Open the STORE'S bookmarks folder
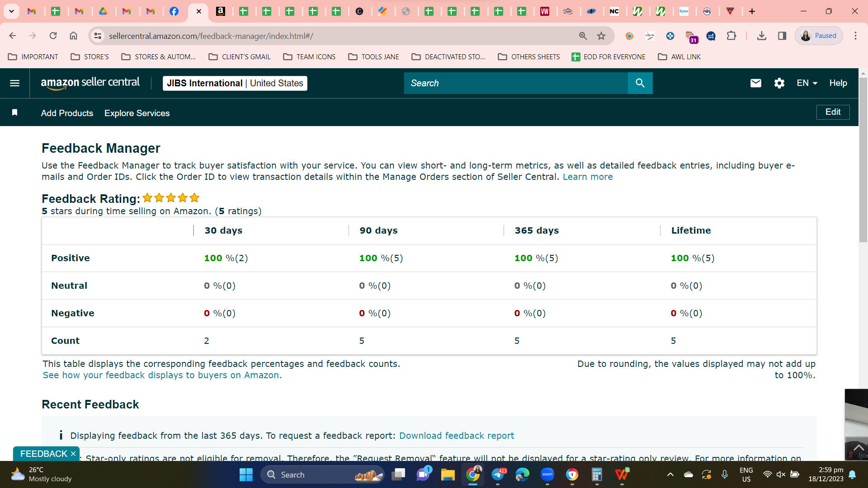The image size is (868, 488). click(90, 56)
